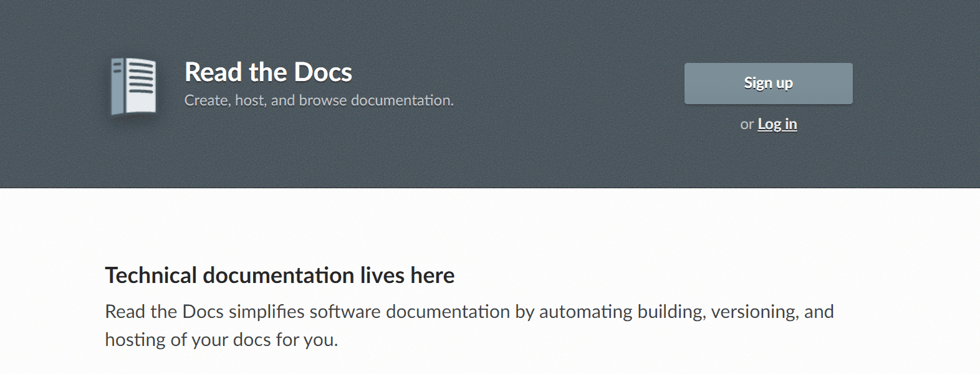Click the Read the Docs book logo

133,86
